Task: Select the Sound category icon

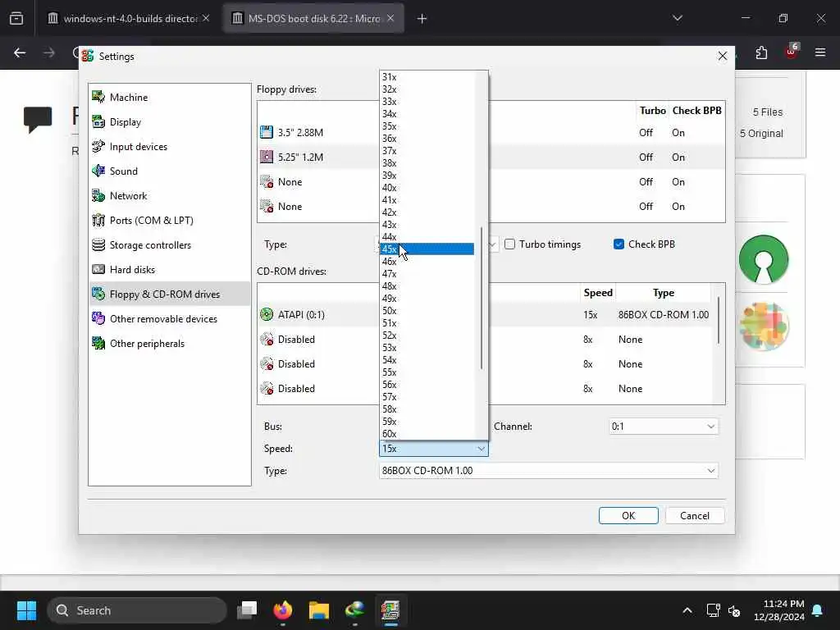Action: click(x=98, y=171)
